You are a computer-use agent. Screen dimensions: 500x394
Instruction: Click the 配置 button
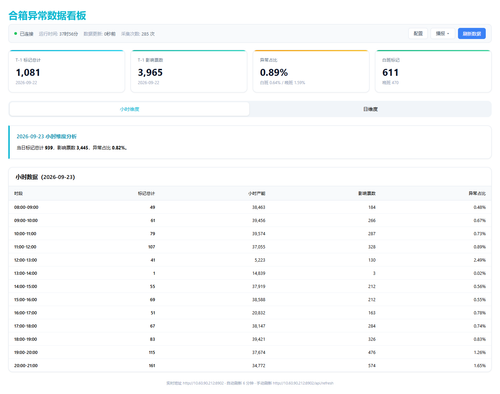click(418, 34)
